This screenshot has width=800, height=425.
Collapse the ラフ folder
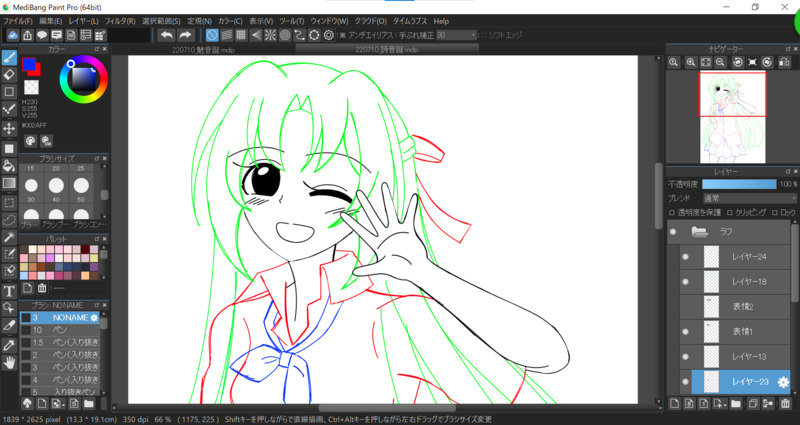coord(699,232)
